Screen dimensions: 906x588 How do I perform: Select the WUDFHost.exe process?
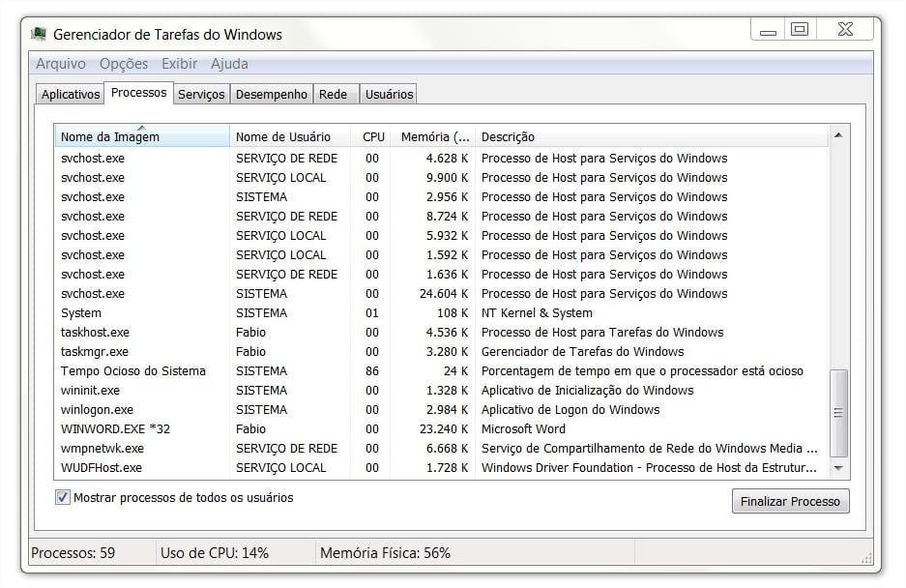442,468
